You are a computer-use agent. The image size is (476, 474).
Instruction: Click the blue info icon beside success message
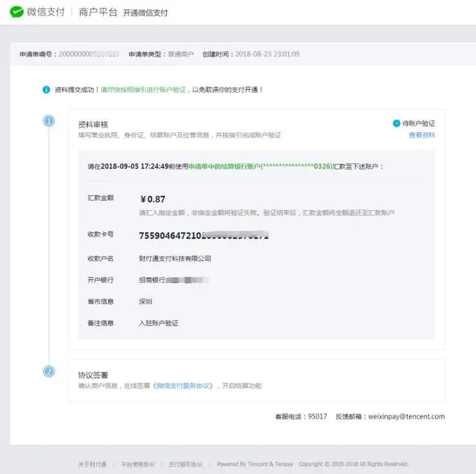(46, 90)
